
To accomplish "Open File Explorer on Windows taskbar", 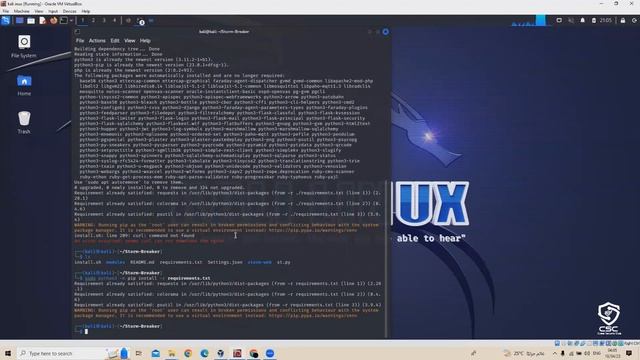I will click(172, 353).
